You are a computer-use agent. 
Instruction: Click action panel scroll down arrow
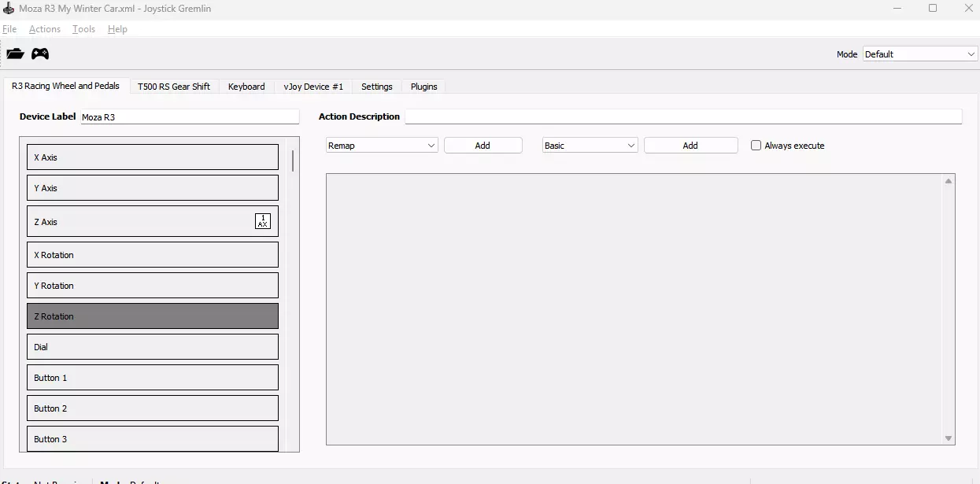949,438
